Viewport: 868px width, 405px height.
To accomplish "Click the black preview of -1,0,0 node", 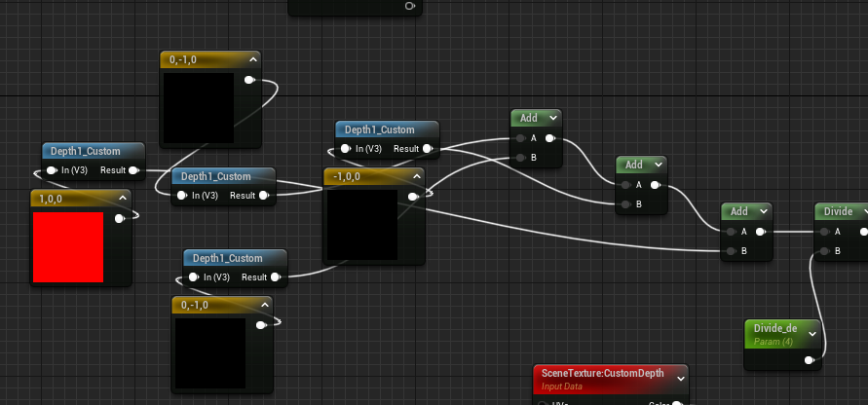I will pyautogui.click(x=360, y=225).
